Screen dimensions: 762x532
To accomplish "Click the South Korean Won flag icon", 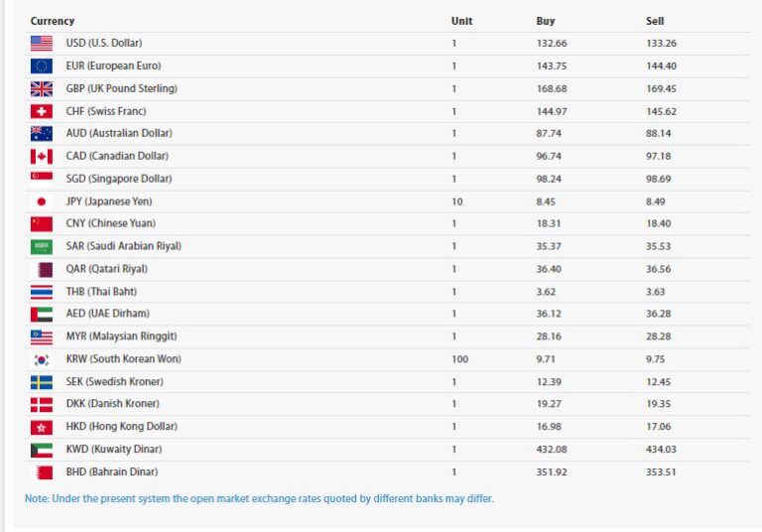I will click(41, 359).
